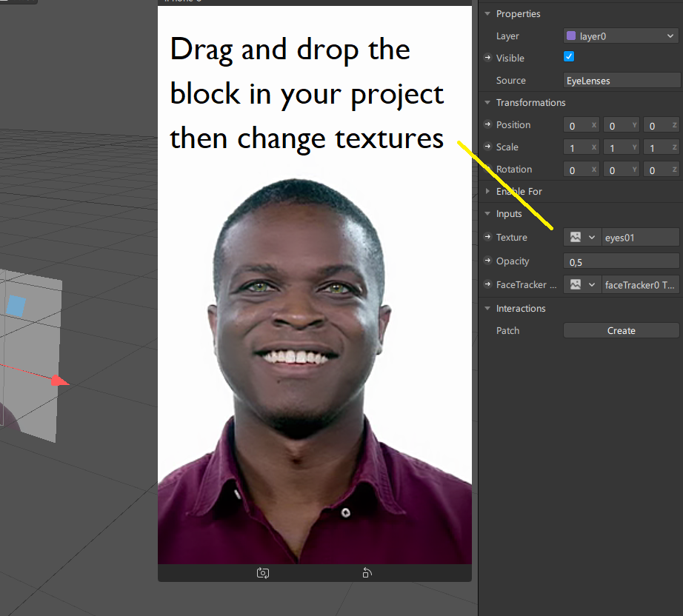Click the faceTracker0 T... value field
The image size is (683, 616).
[640, 285]
